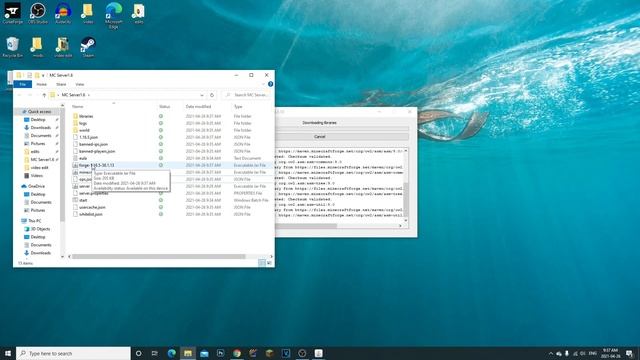Click the Downloading libraries progress bar
Image resolution: width=640 pixels, height=360 pixels.
(x=342, y=129)
